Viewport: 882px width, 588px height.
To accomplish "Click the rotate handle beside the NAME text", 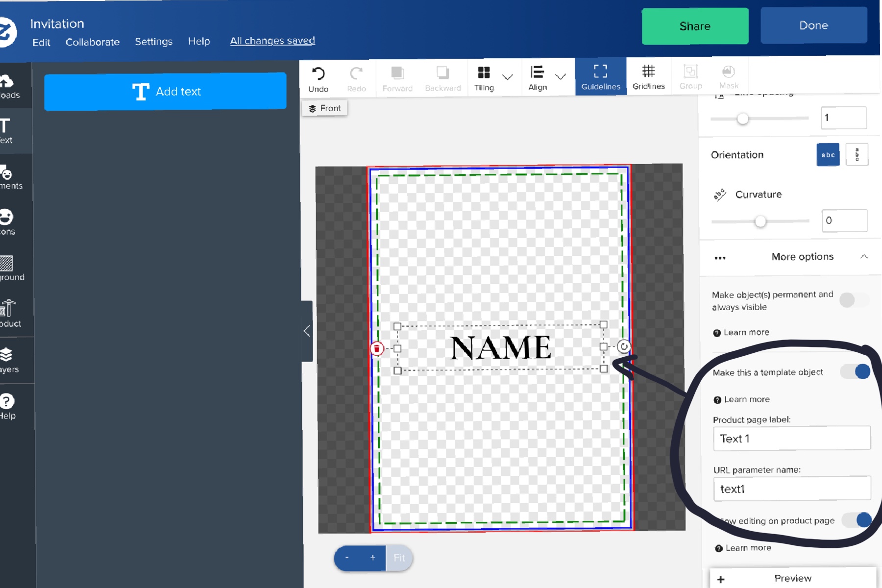I will 624,347.
